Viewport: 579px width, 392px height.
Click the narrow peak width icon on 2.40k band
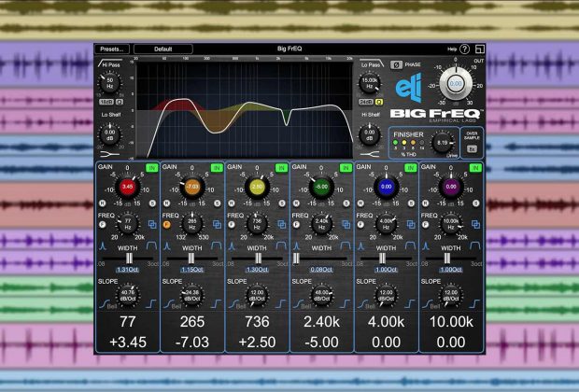coord(297,245)
